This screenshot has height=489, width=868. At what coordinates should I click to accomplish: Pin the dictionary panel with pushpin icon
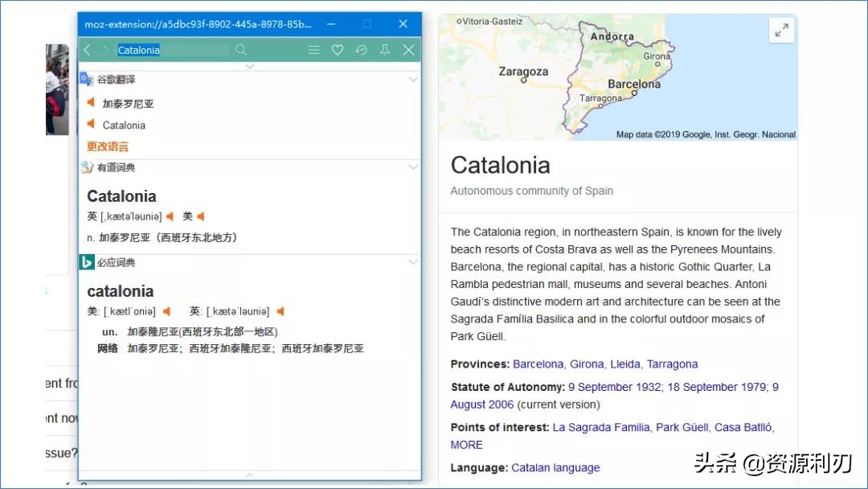click(385, 50)
